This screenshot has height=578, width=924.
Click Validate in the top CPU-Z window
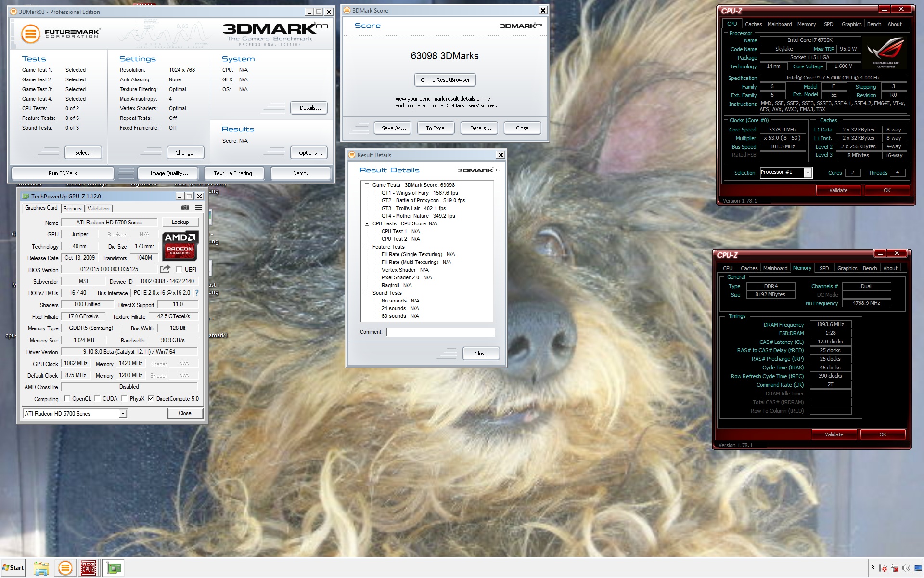point(838,190)
